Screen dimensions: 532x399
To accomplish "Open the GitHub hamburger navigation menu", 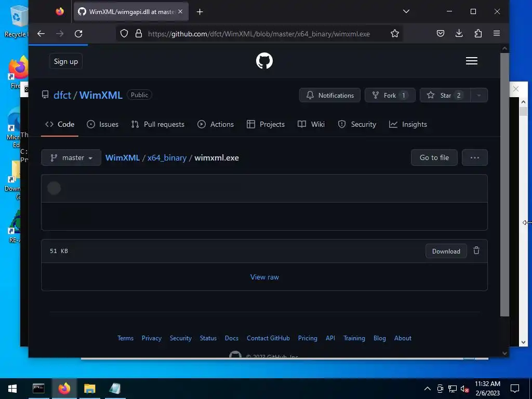I will click(x=472, y=61).
